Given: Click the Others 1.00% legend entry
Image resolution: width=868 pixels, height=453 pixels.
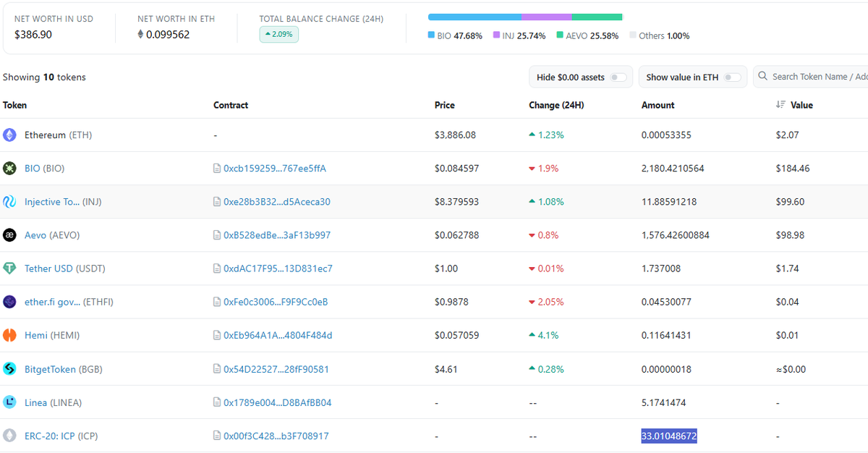Looking at the screenshot, I should (659, 35).
